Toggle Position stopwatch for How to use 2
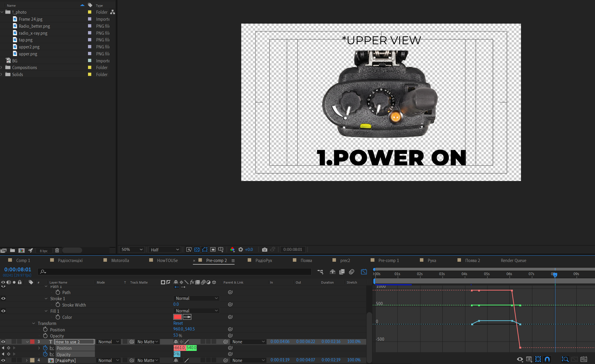The image size is (595, 364). pos(45,348)
